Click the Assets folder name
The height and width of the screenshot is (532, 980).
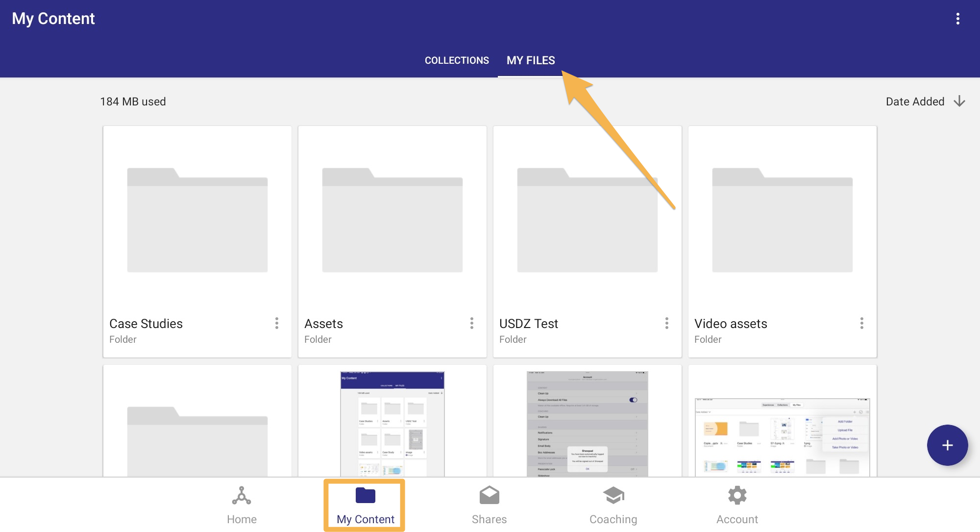click(x=323, y=324)
